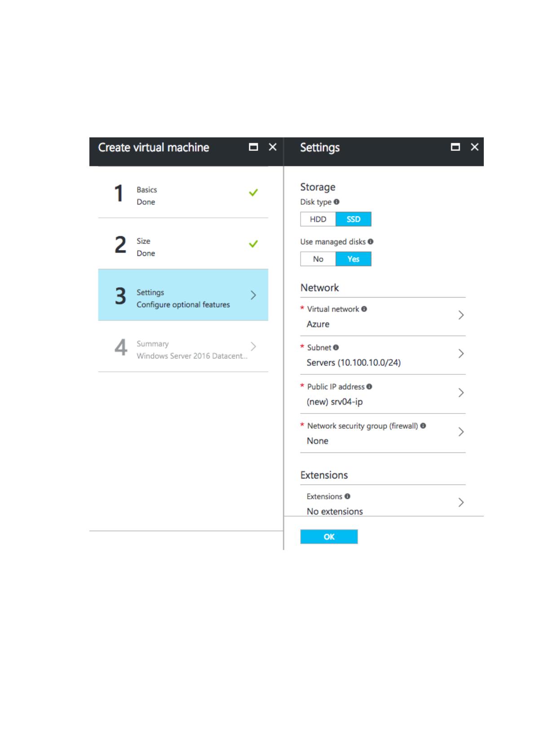
Task: Set Use managed disks to Yes
Action: (x=354, y=259)
